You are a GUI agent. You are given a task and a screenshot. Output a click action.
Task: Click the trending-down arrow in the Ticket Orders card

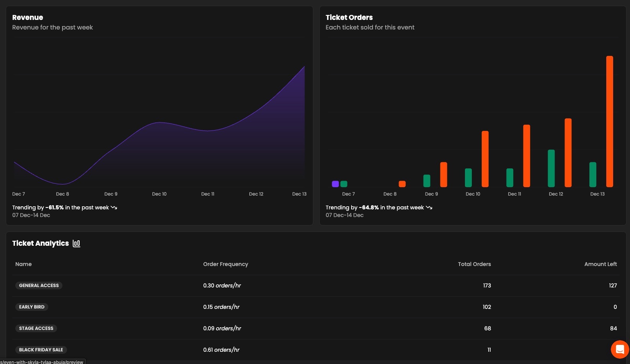point(429,207)
